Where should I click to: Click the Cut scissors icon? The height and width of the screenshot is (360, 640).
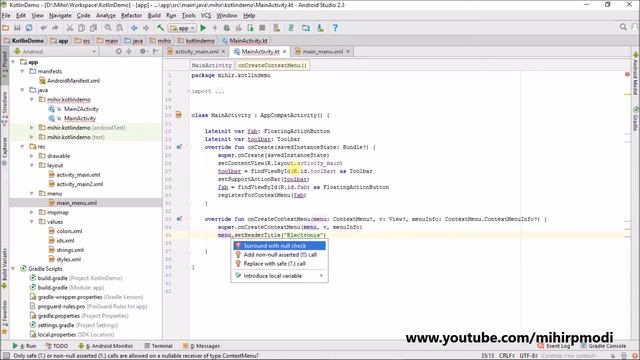pyautogui.click(x=70, y=28)
